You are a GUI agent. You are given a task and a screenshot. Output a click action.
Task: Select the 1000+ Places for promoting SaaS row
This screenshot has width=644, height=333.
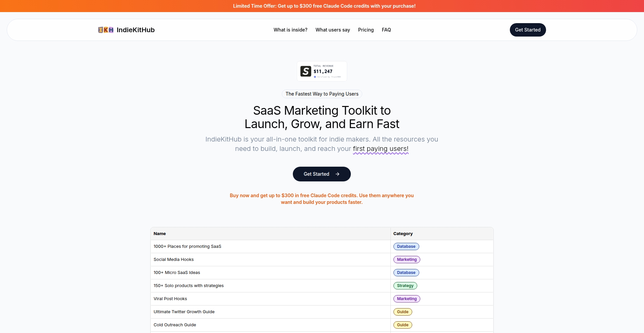pos(187,246)
